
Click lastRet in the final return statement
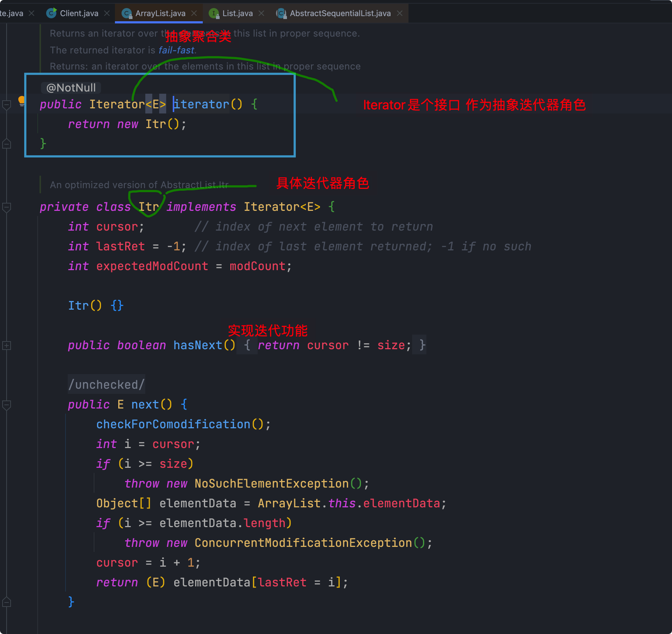pyautogui.click(x=282, y=582)
